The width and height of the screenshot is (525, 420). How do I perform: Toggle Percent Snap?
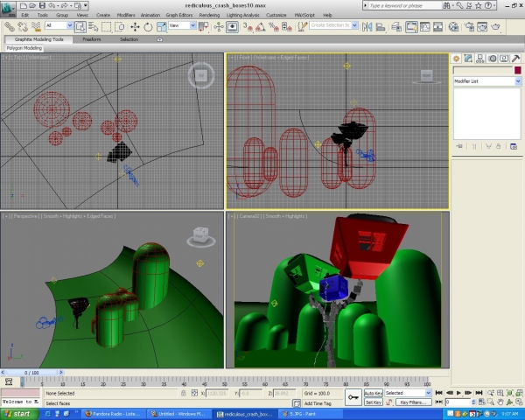(274, 26)
